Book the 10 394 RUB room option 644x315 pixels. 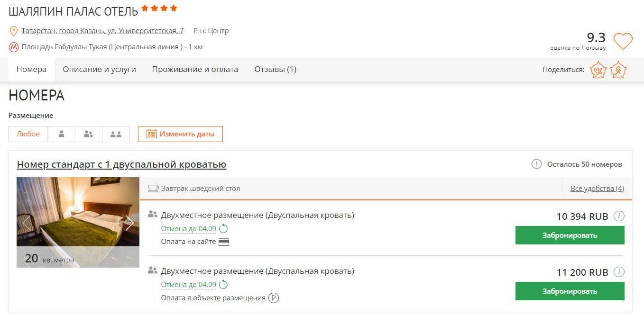click(x=570, y=235)
